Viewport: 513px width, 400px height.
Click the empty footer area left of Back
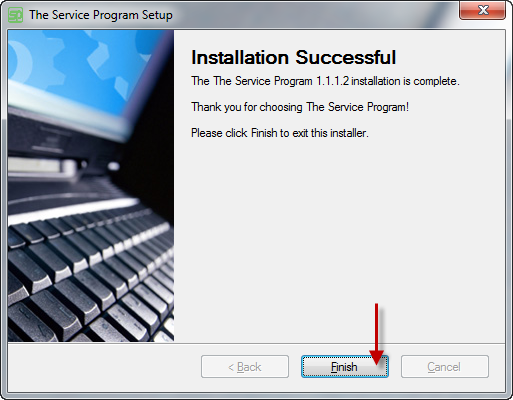pyautogui.click(x=103, y=367)
